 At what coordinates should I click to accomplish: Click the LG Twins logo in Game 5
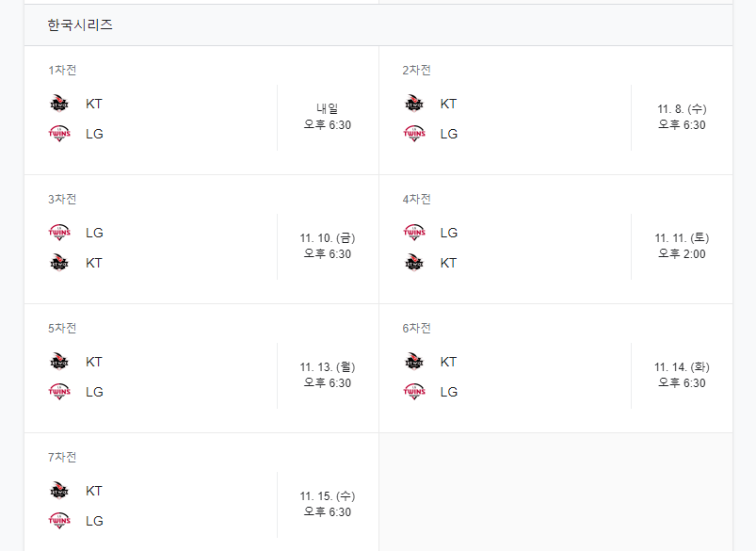click(58, 392)
